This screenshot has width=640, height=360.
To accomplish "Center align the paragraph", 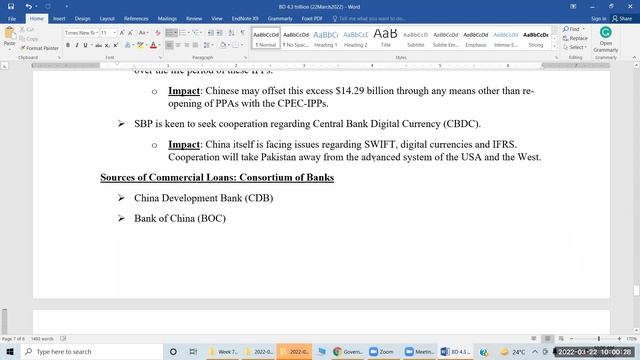I will pos(178,45).
